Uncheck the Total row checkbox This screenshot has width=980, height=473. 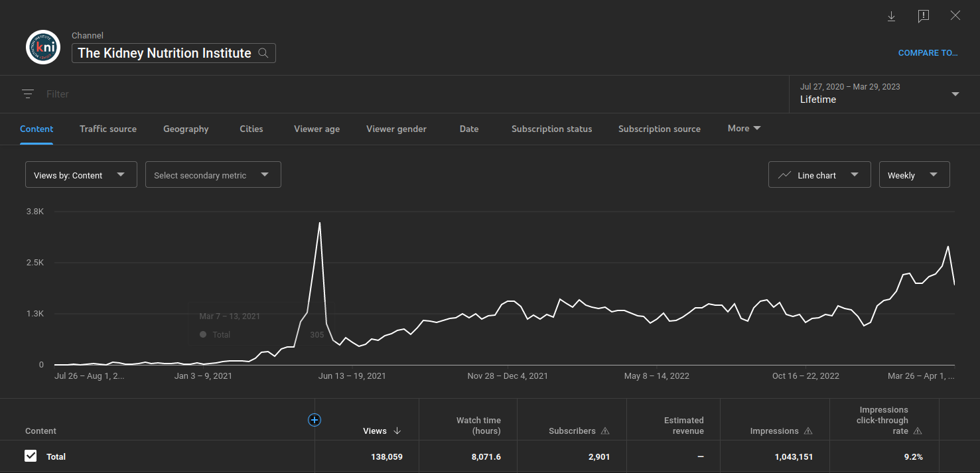31,456
